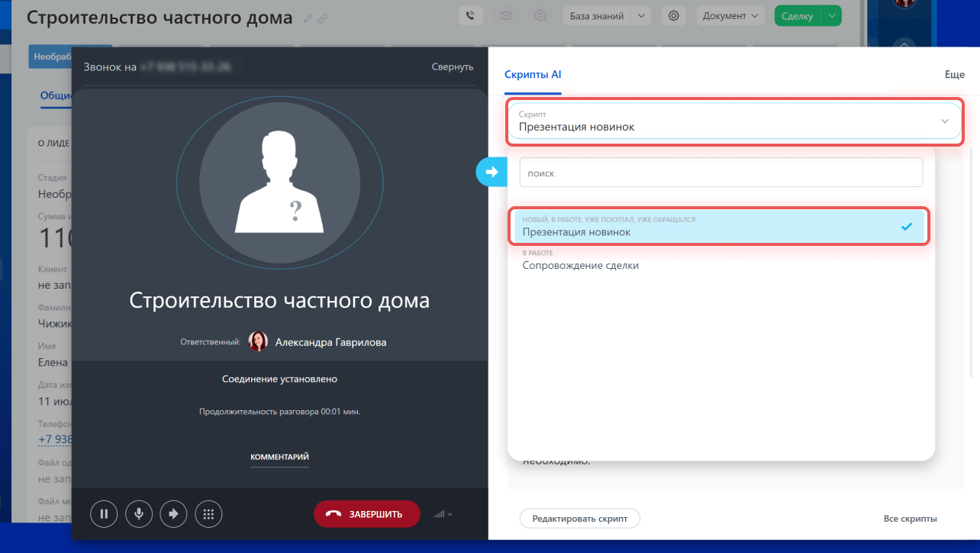
Task: Expand the Документ dropdown
Action: 731,15
